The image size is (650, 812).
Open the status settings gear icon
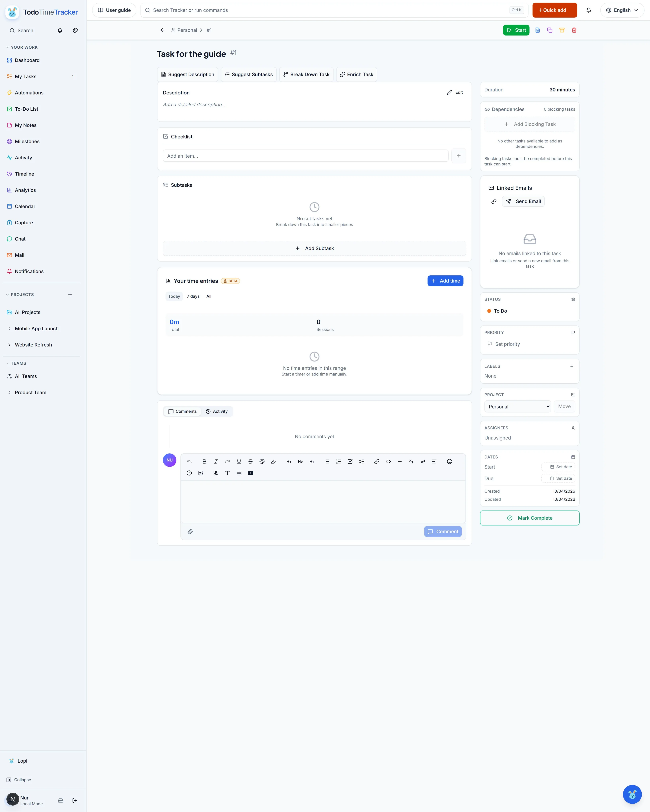[573, 299]
